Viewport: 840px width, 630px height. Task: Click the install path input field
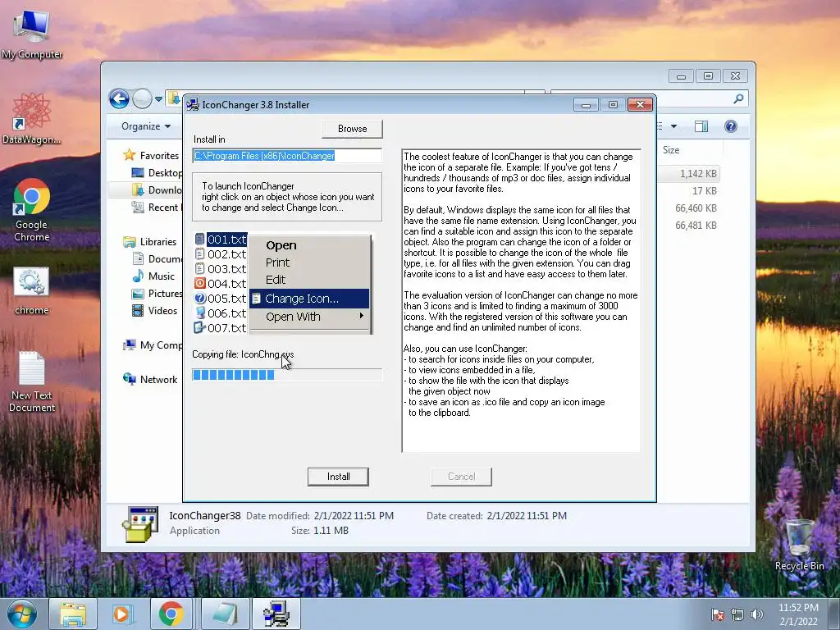point(287,156)
